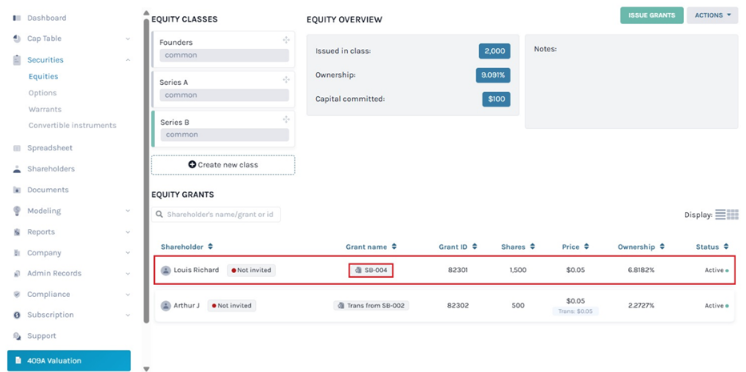Image resolution: width=746 pixels, height=372 pixels.
Task: Click the Documents folder icon in sidebar
Action: 17,190
